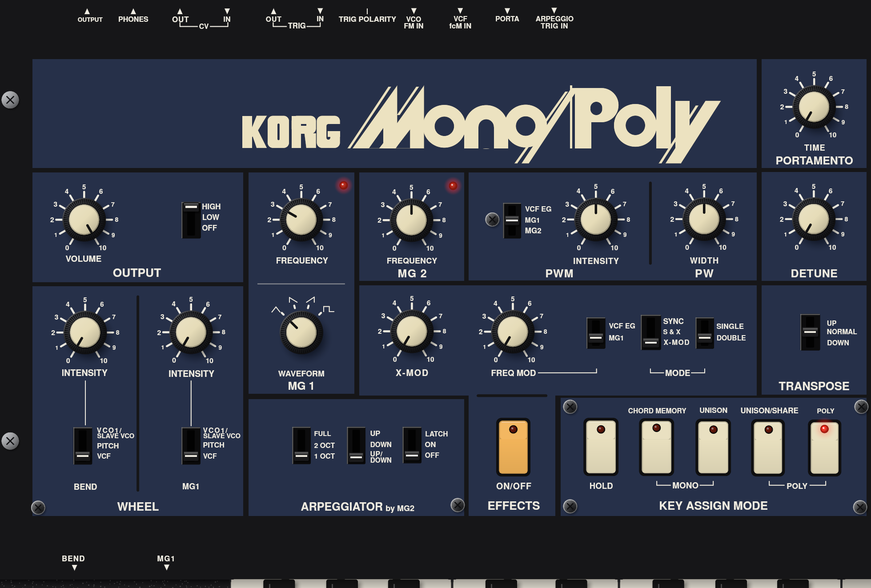Toggle the arpeggiator LATCH/ON/OFF switch
This screenshot has height=588, width=871.
412,445
